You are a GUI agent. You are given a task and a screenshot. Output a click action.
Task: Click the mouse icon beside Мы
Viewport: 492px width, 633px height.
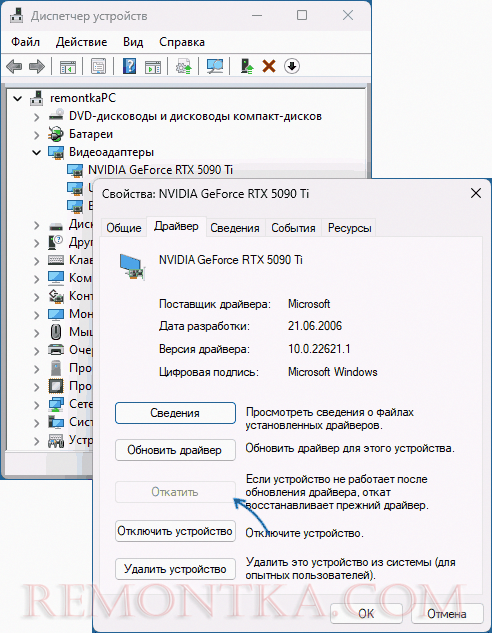click(x=56, y=332)
